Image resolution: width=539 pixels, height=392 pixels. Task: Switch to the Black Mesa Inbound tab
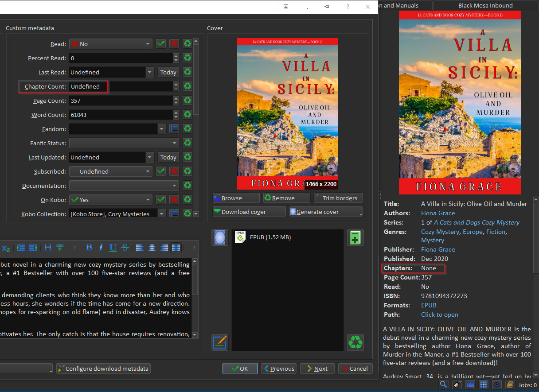485,5
